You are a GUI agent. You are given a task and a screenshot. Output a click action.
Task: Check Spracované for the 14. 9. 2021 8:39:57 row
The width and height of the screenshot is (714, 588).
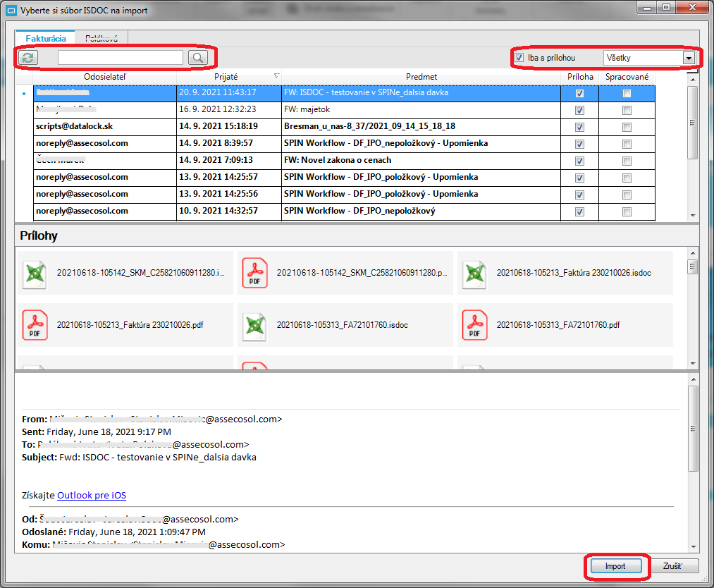(627, 144)
